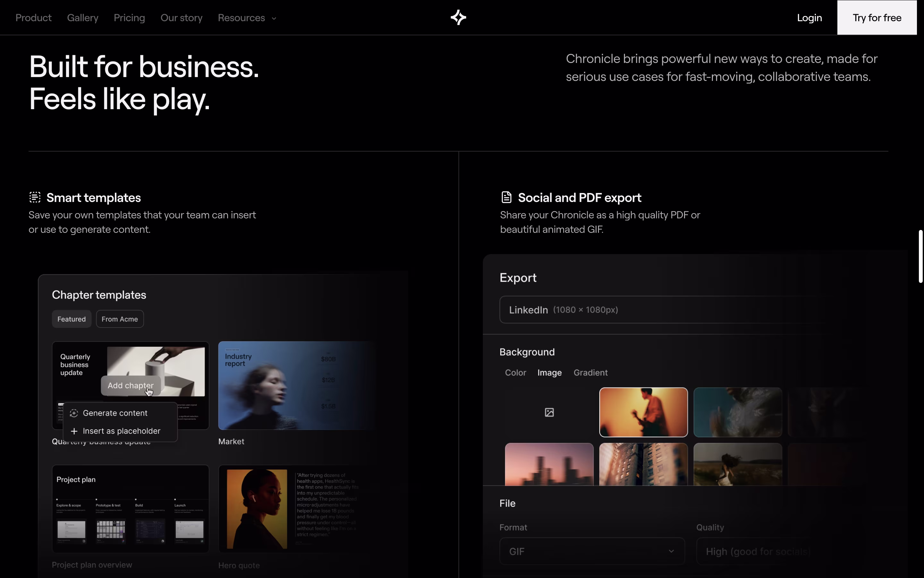The width and height of the screenshot is (924, 578).
Task: Click the Try for free button
Action: coord(877,18)
